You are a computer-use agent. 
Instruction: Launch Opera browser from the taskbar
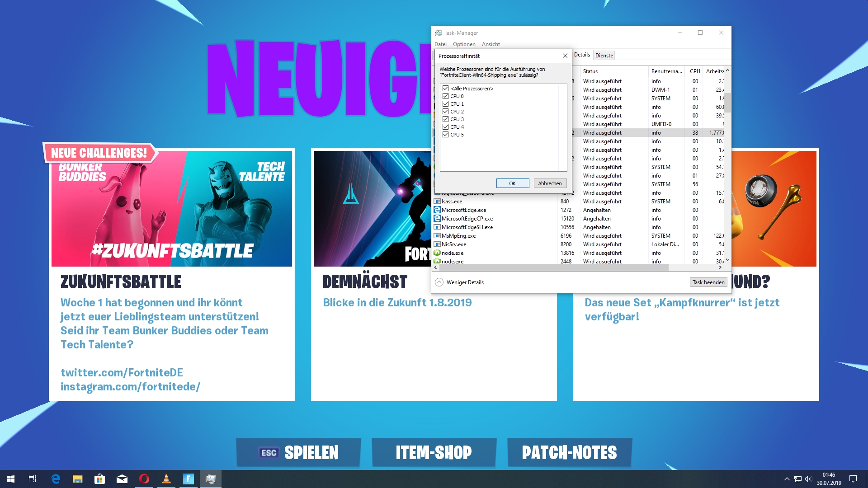click(144, 479)
